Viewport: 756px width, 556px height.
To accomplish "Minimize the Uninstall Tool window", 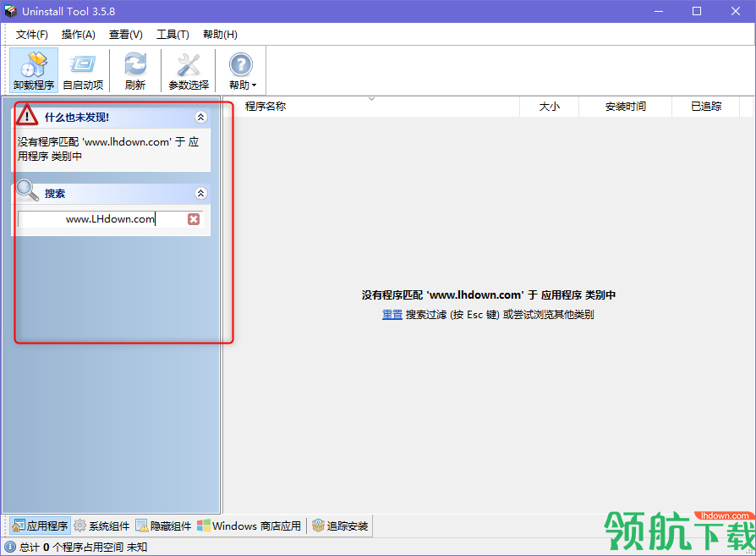I will [x=659, y=11].
